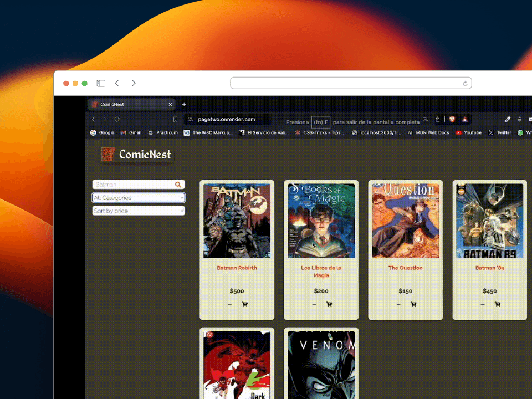The height and width of the screenshot is (399, 532).
Task: Open the YouTube bookmark
Action: 469,133
